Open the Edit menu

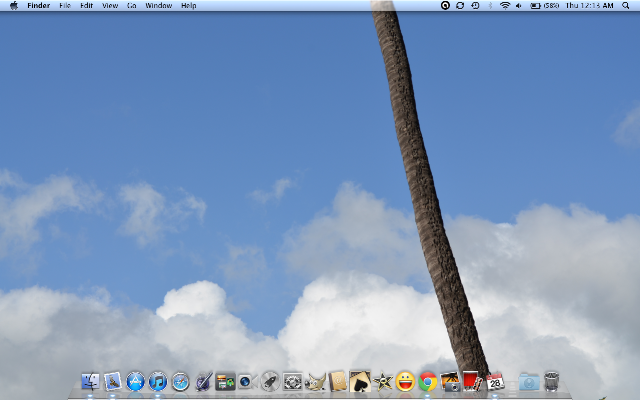[x=87, y=5]
